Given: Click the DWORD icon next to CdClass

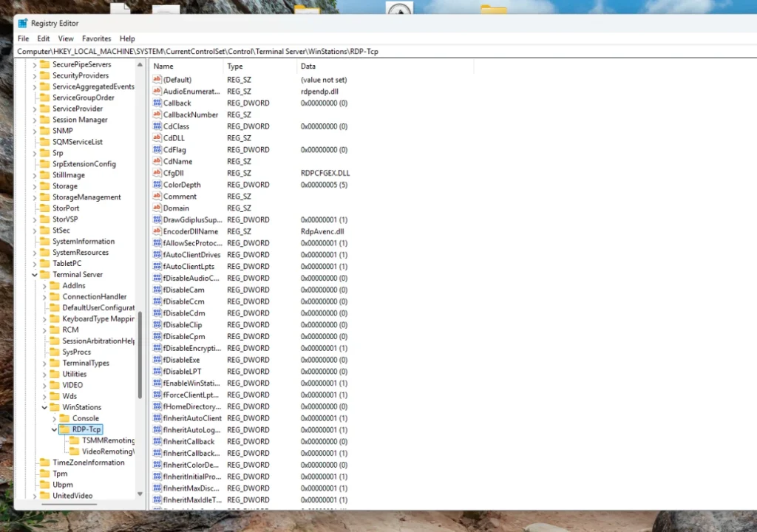Looking at the screenshot, I should pos(157,126).
